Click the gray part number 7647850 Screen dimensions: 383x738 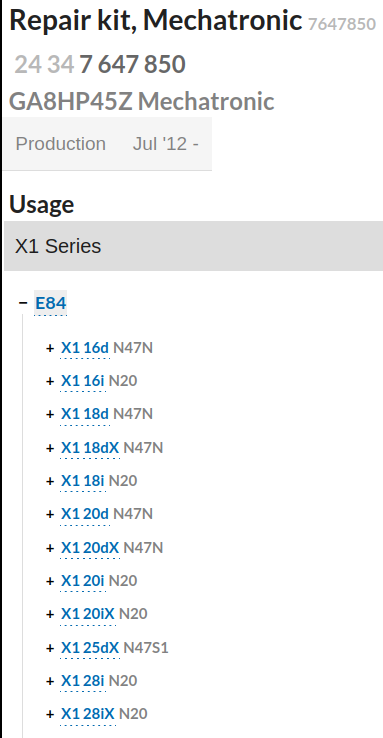(342, 24)
